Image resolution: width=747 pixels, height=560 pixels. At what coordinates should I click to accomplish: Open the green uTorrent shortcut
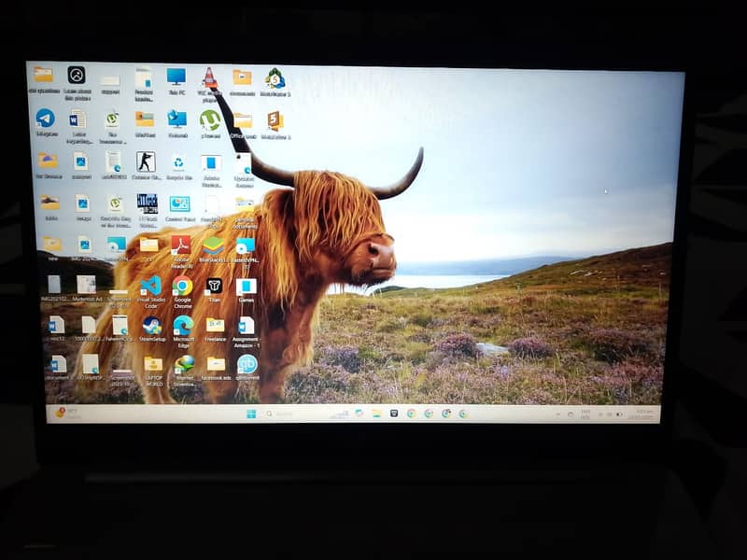point(209,120)
